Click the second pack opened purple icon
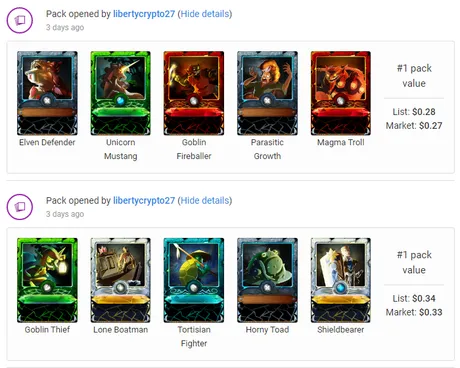 [20, 207]
